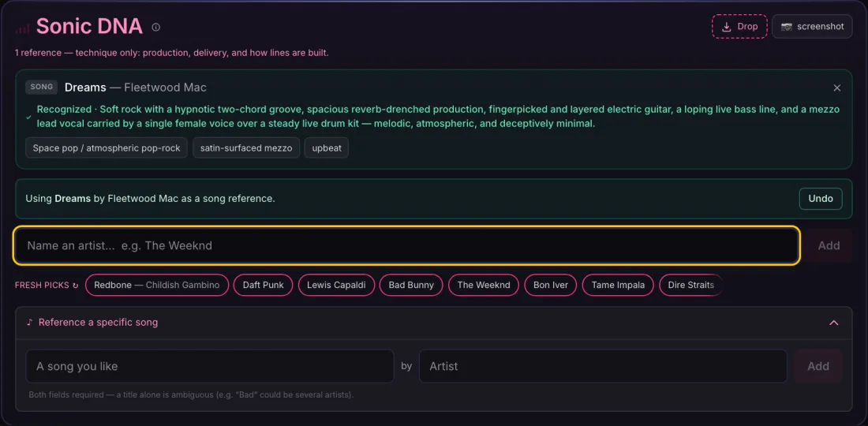The height and width of the screenshot is (426, 868).
Task: Focus the A song you like field
Action: click(x=210, y=366)
